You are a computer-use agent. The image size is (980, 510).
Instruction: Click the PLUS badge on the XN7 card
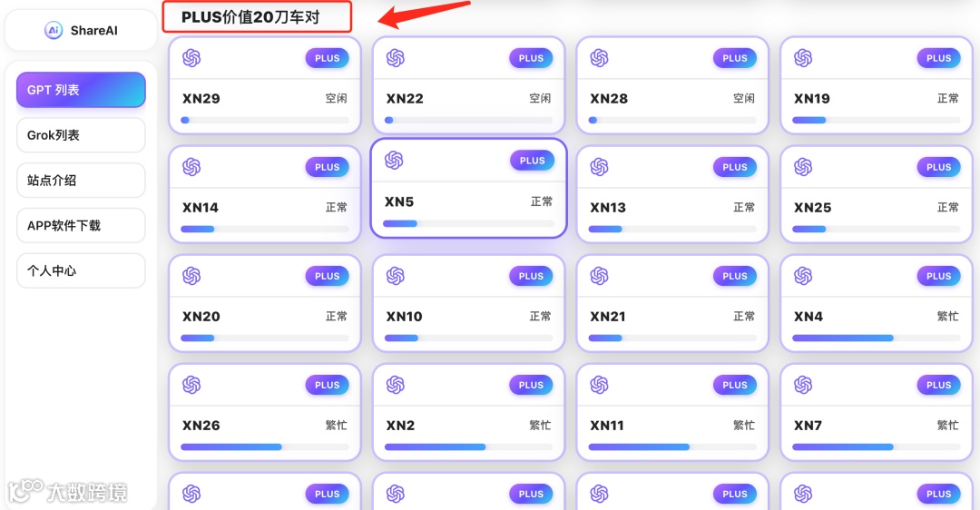click(938, 385)
